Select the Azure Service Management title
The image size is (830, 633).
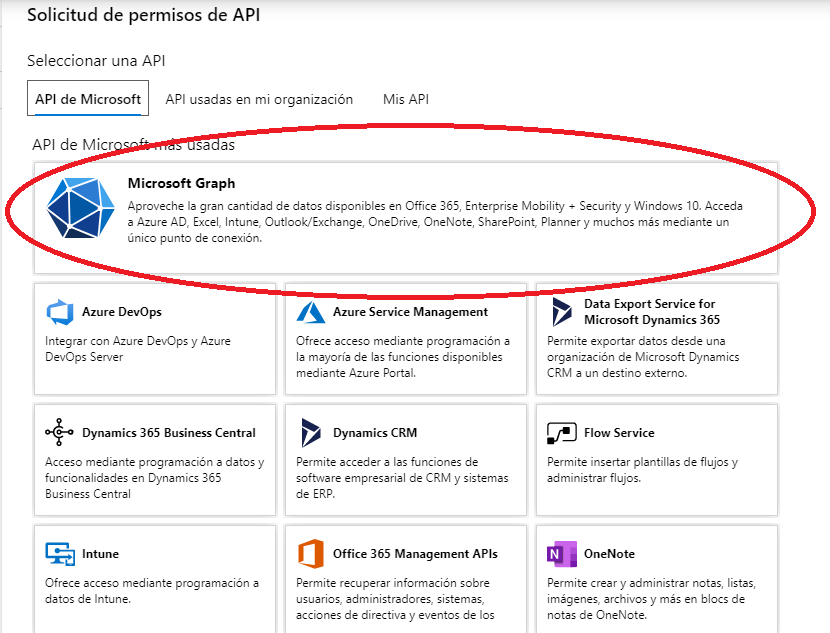click(410, 312)
